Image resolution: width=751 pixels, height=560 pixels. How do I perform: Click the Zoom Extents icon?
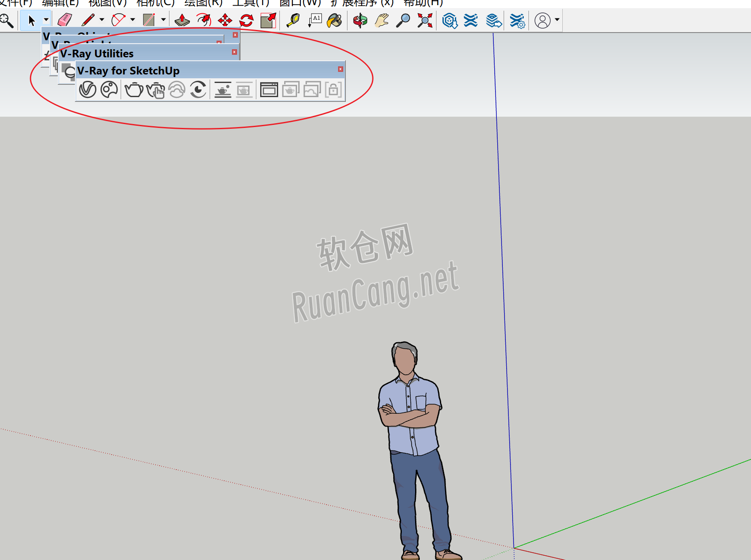pyautogui.click(x=423, y=19)
